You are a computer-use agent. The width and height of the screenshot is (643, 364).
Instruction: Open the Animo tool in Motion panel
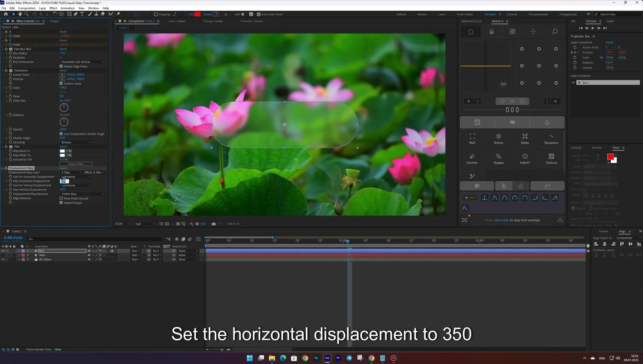(x=499, y=139)
